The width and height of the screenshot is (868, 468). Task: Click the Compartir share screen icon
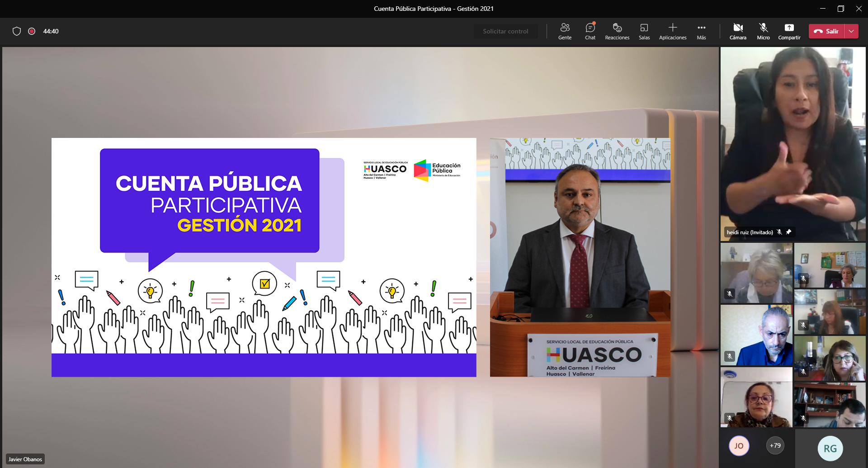tap(789, 31)
